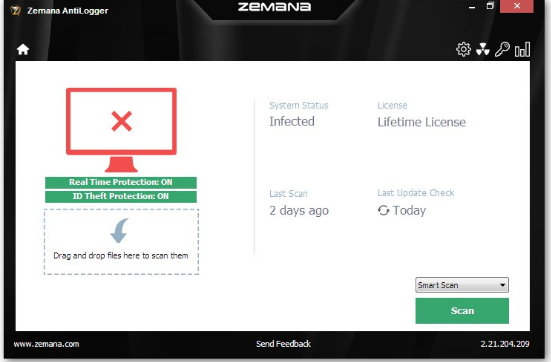The height and width of the screenshot is (362, 551).
Task: Click the Last Update Check label
Action: point(416,193)
